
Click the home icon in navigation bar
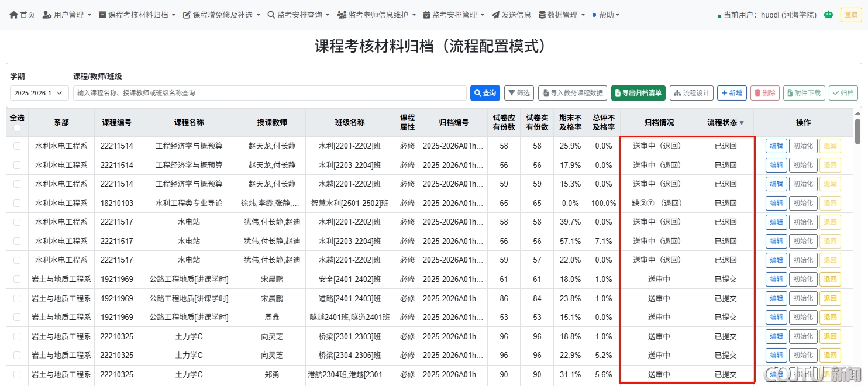pos(13,15)
